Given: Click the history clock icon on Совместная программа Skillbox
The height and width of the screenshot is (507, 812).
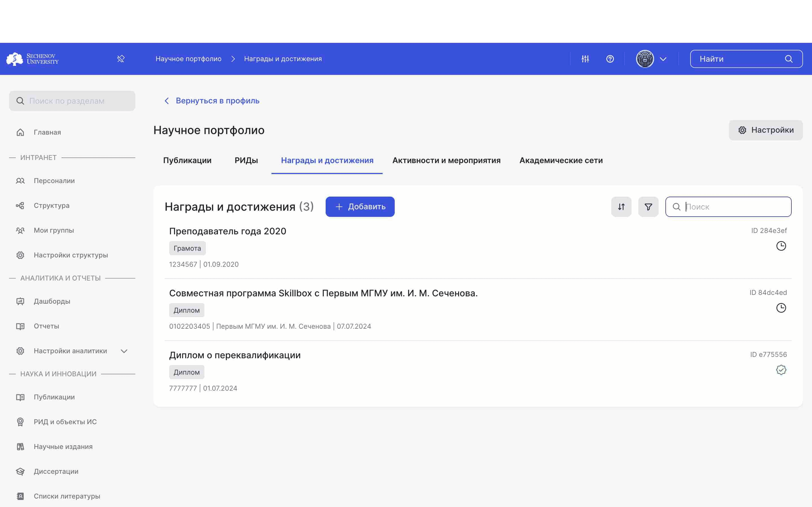Looking at the screenshot, I should pos(781,308).
